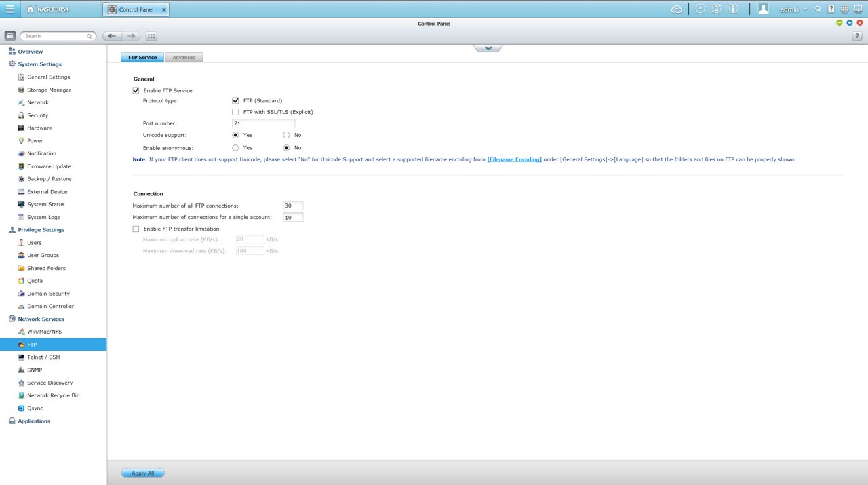Open Qsync settings
This screenshot has height=485, width=868.
[x=35, y=408]
